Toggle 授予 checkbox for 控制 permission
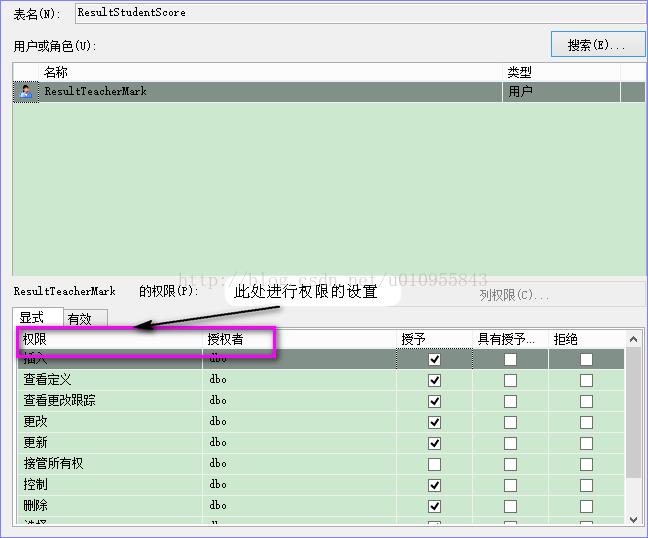The height and width of the screenshot is (538, 648). tap(434, 485)
